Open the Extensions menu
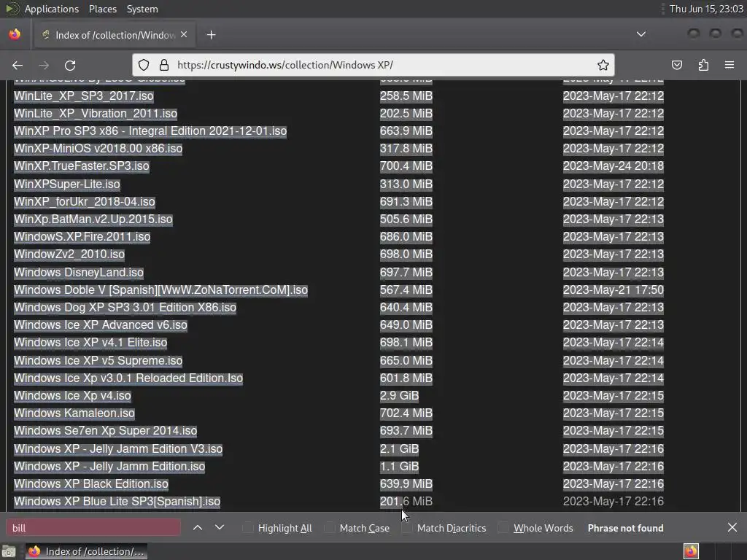This screenshot has width=747, height=560. (x=703, y=65)
